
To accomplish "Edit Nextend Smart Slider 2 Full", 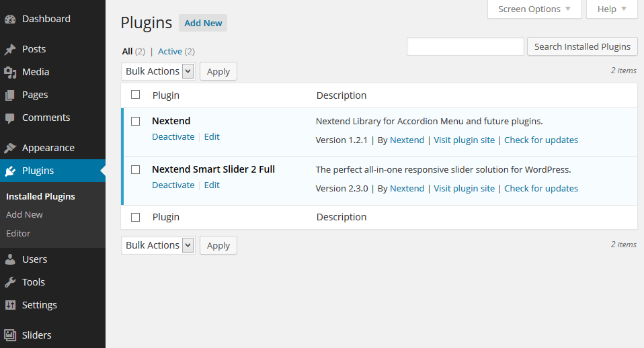I will tap(212, 185).
